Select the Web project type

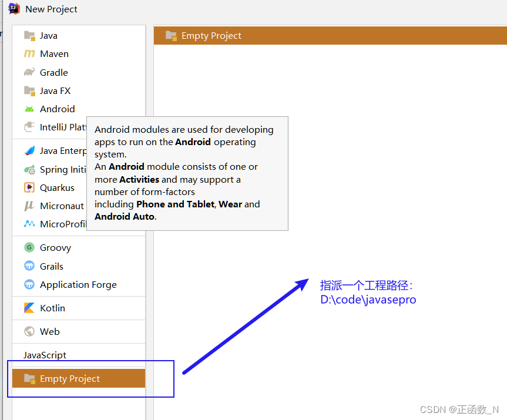(x=79, y=331)
